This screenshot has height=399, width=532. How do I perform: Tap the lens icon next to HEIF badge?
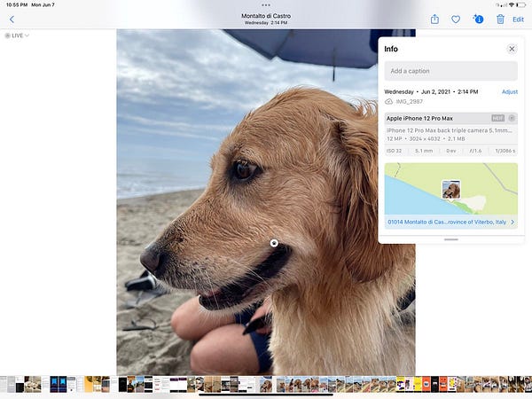click(512, 118)
